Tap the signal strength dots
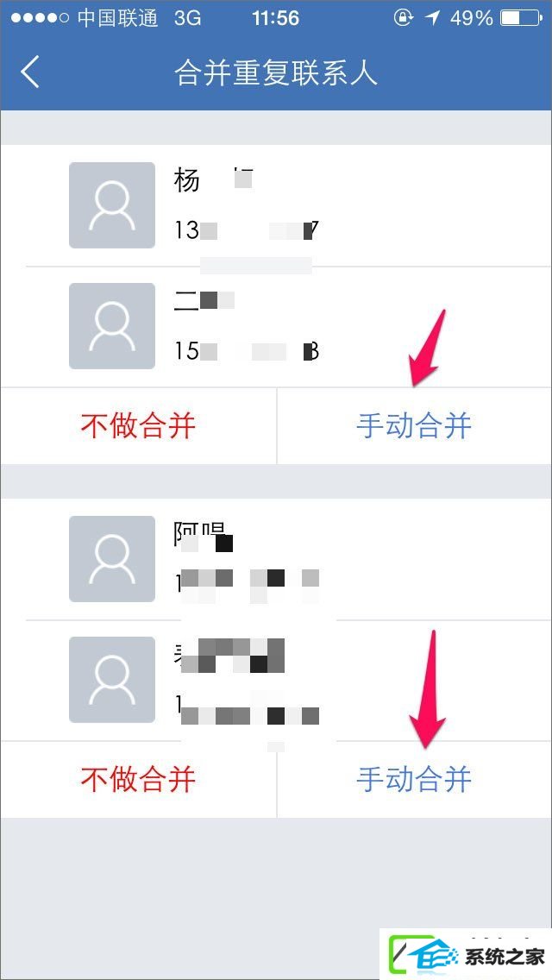 coord(40,18)
